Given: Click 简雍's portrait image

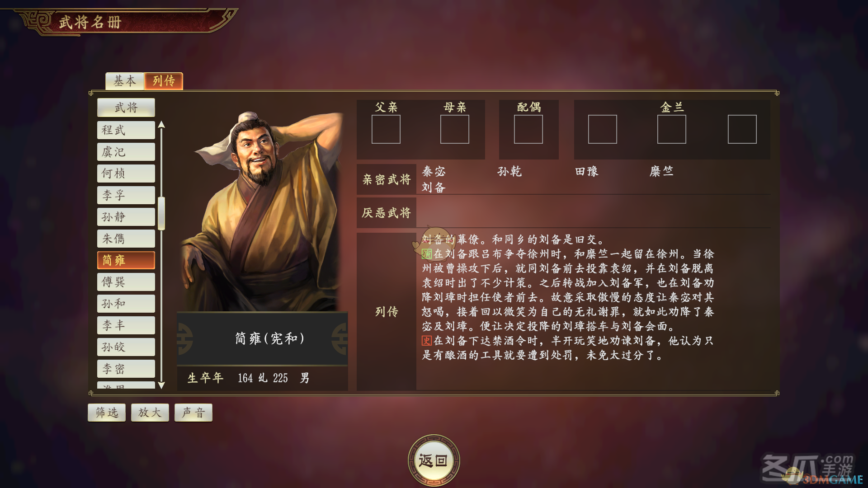Looking at the screenshot, I should [262, 211].
